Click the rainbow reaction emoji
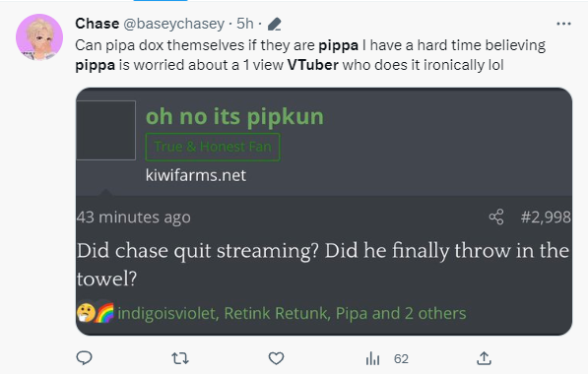The width and height of the screenshot is (588, 374). (x=104, y=313)
